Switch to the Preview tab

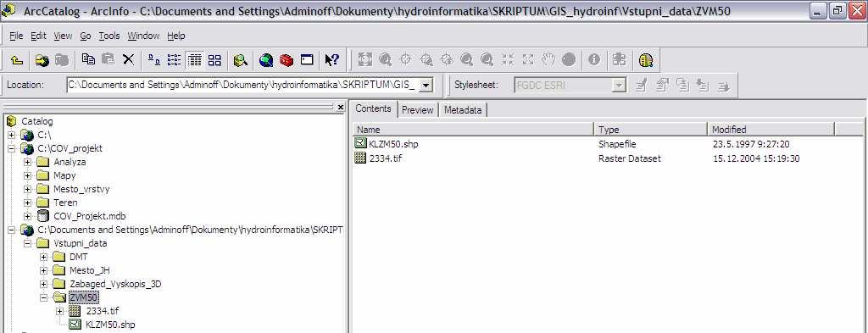[x=417, y=110]
